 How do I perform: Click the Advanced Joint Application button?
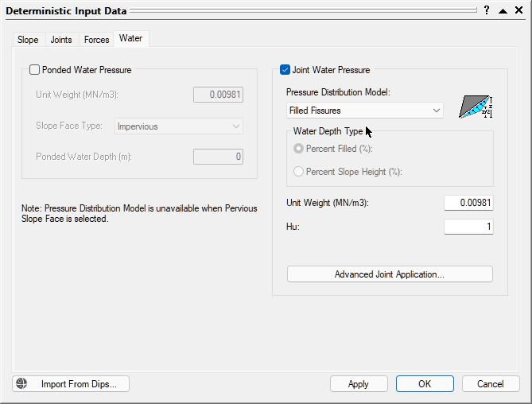(x=390, y=274)
